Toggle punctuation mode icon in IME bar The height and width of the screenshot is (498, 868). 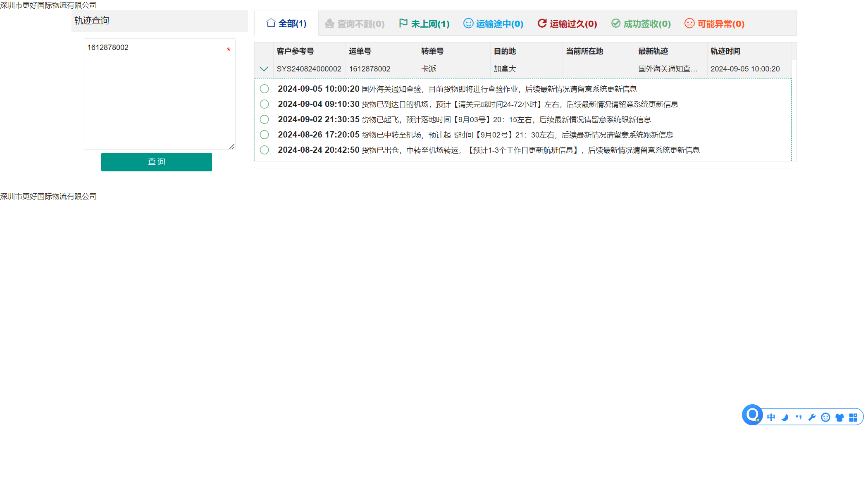798,417
